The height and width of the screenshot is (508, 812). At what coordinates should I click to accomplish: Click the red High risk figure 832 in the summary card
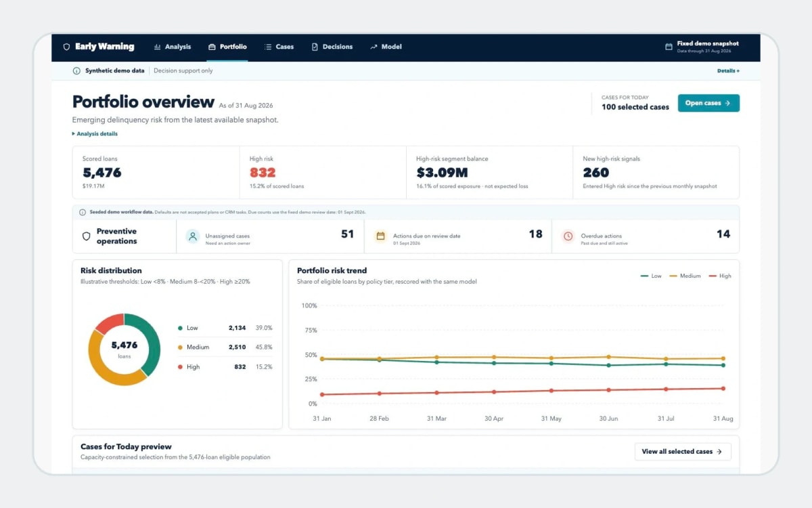(x=263, y=173)
